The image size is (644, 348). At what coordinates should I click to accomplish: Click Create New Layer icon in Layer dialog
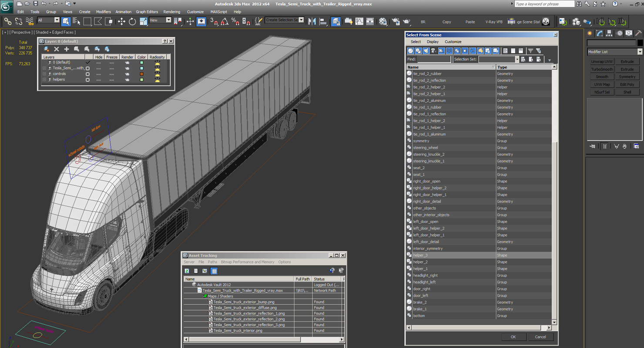pyautogui.click(x=47, y=49)
